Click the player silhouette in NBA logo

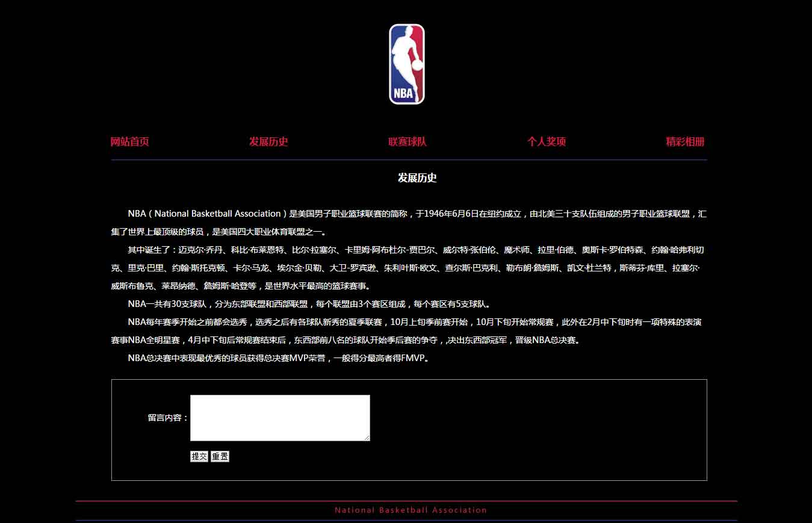coord(407,57)
